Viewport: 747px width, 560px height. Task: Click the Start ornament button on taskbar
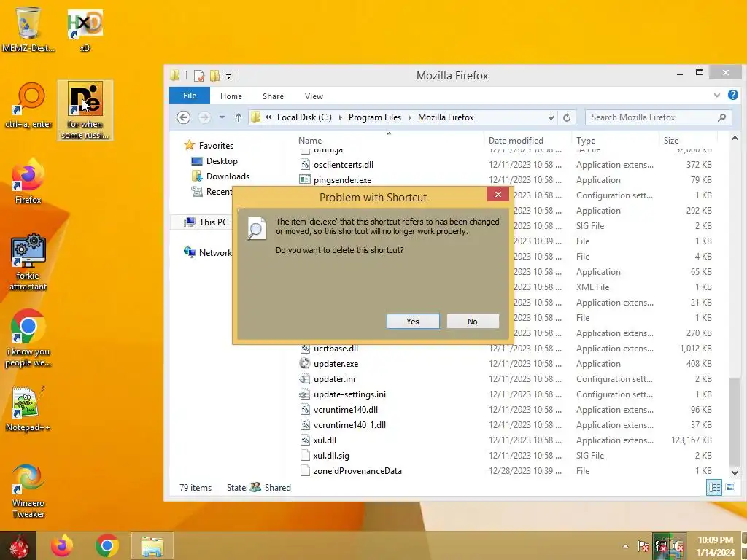tap(20, 545)
